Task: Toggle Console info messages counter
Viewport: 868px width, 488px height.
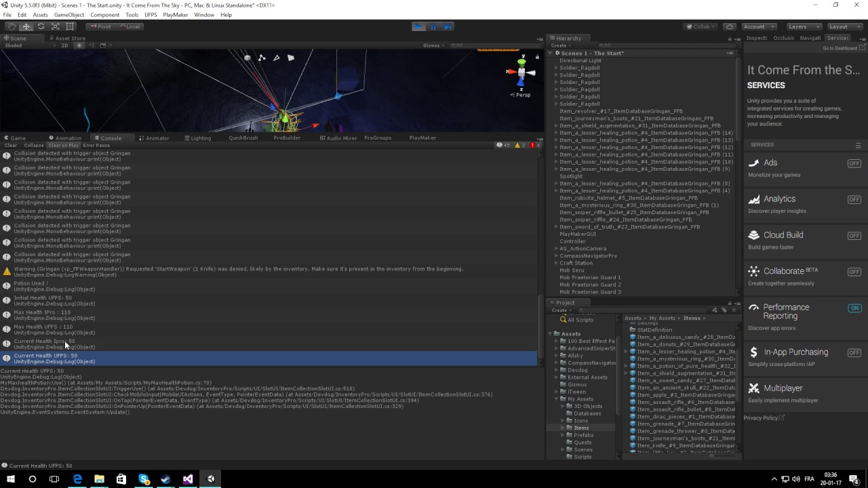Action: pyautogui.click(x=503, y=145)
